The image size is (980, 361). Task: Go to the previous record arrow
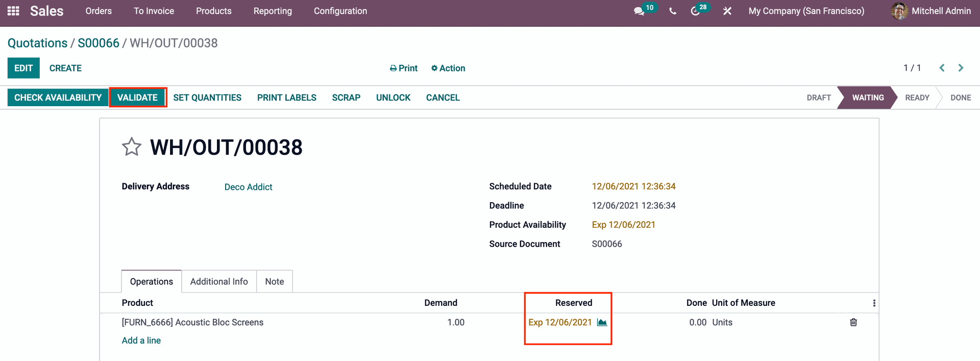(x=942, y=68)
